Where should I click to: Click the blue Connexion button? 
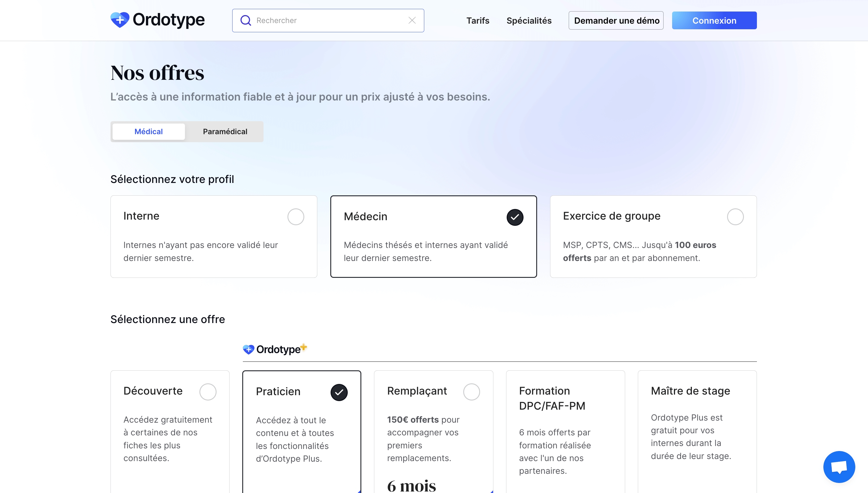[x=714, y=21]
